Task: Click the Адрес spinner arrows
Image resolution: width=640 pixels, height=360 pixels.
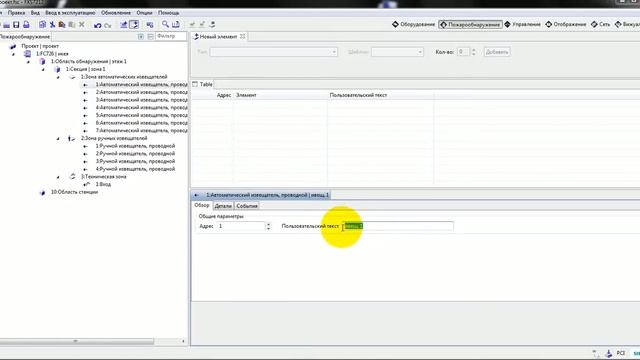Action: coord(268,226)
